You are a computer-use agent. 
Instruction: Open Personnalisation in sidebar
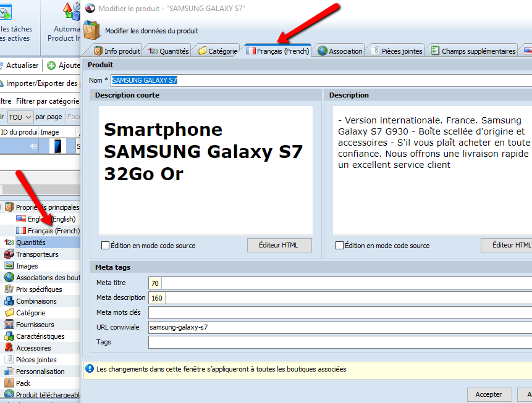pos(40,372)
